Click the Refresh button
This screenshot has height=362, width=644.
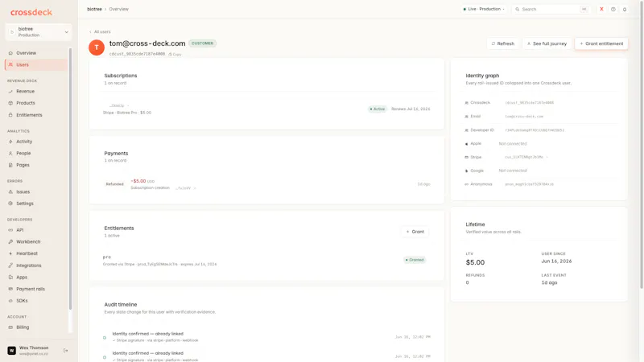click(503, 43)
